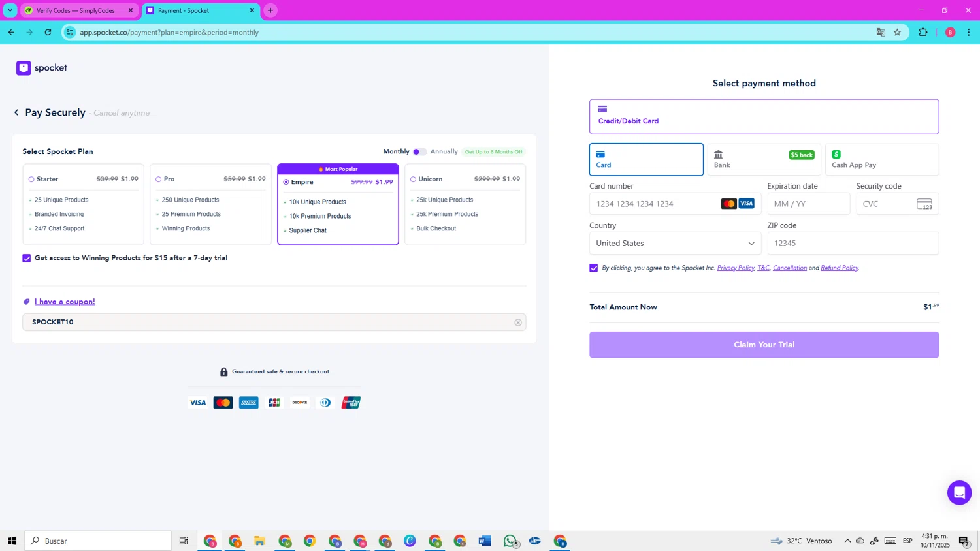Close the SimplyCodes tab
The height and width of the screenshot is (551, 980).
point(131,10)
